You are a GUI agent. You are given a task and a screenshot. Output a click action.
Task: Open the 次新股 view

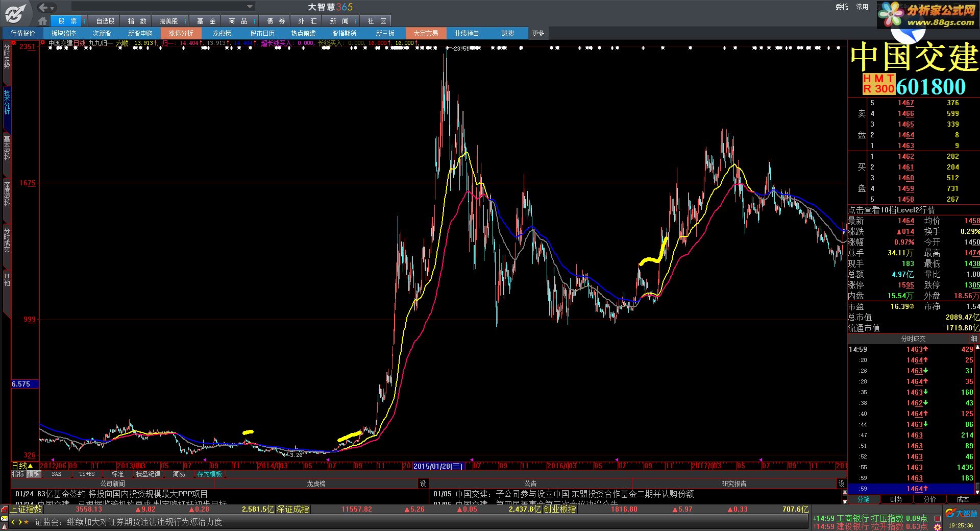[102, 33]
